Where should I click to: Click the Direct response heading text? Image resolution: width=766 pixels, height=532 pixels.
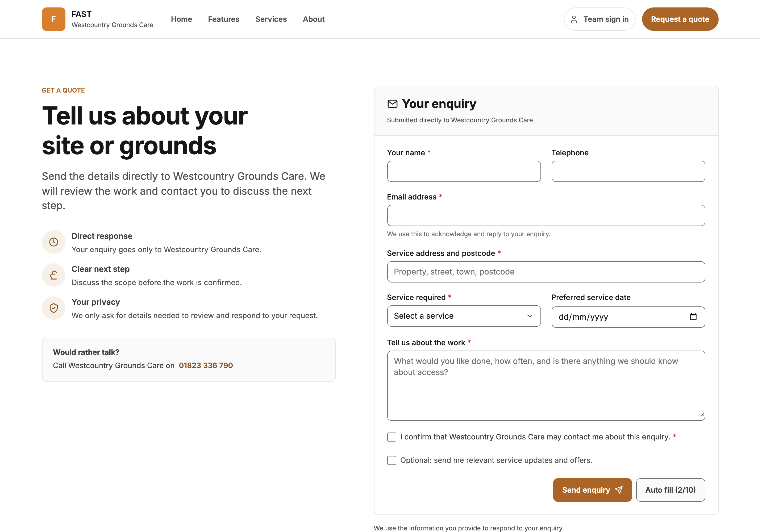click(102, 236)
